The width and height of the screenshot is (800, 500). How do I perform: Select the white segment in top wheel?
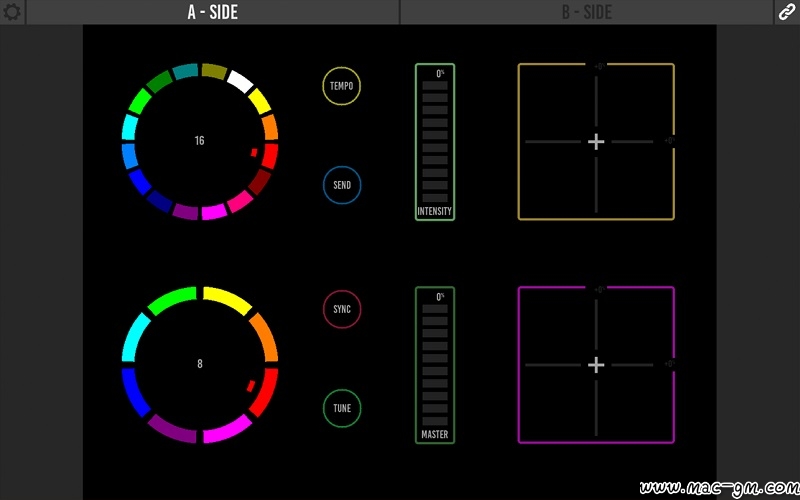[240, 81]
